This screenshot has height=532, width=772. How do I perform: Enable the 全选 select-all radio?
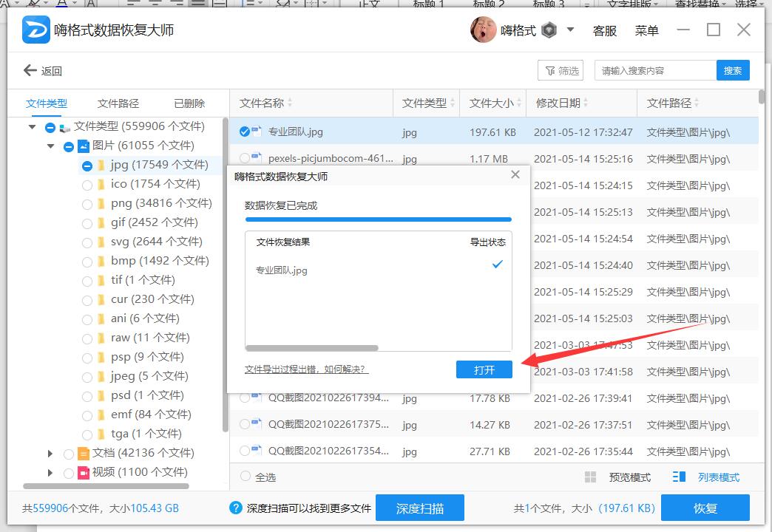coord(245,477)
